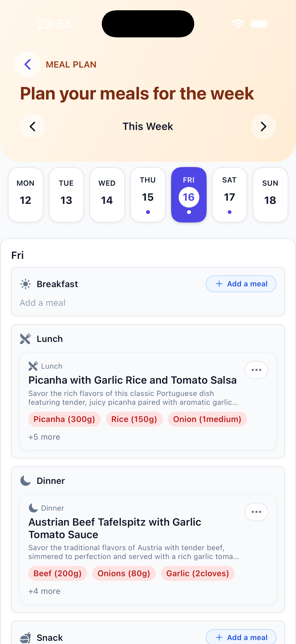
Task: Tap the left chevron to view previous week
Action: click(32, 126)
